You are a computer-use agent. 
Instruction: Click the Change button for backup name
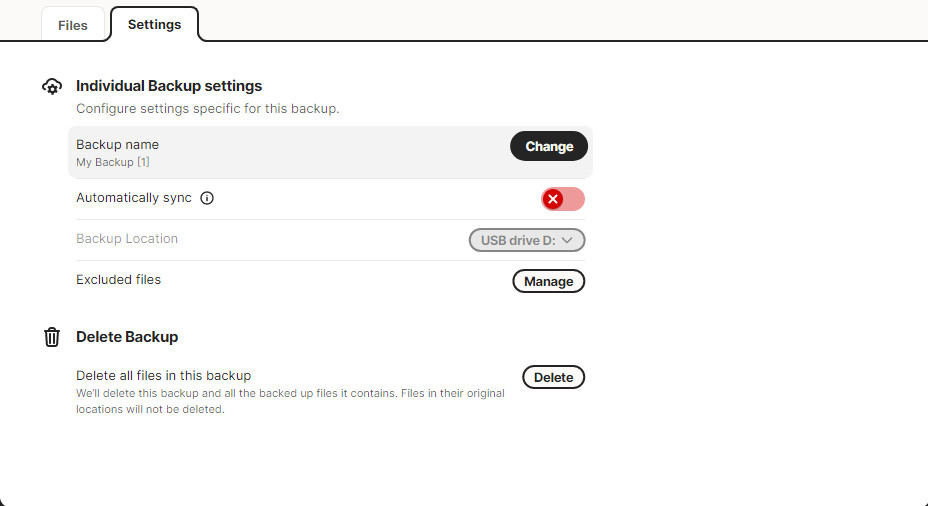pos(549,146)
